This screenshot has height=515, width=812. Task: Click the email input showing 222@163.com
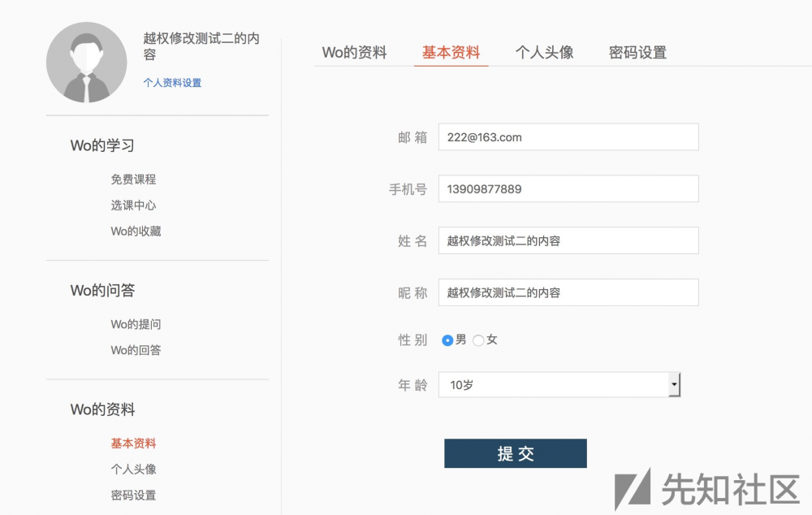568,136
